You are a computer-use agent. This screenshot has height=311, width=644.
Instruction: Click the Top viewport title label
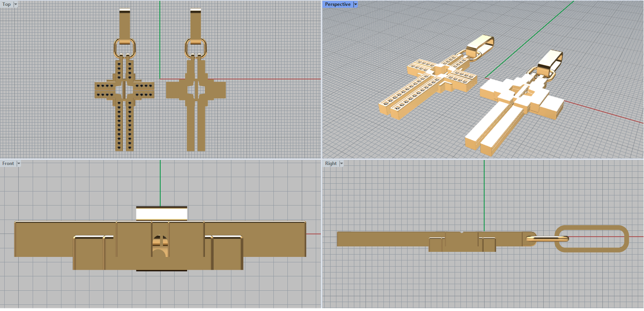coord(6,4)
